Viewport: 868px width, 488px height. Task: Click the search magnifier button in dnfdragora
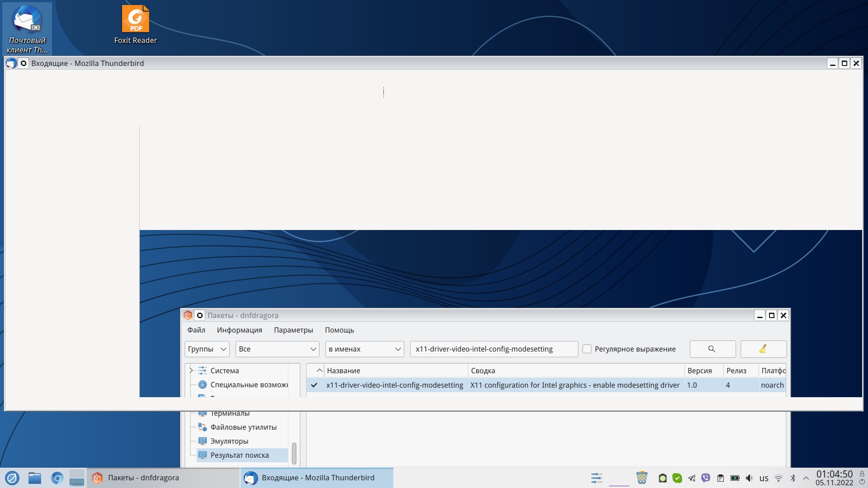pos(712,349)
